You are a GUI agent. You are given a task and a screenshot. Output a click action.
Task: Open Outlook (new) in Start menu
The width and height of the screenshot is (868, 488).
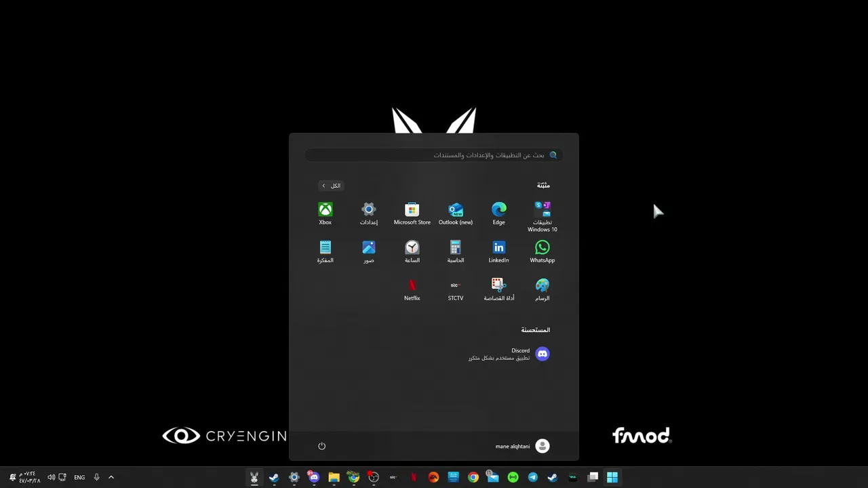456,213
